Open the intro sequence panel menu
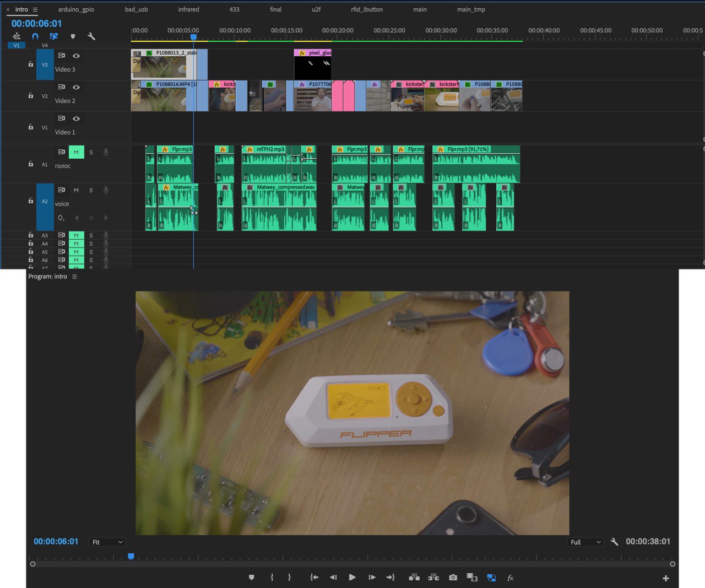Screen dimensions: 705x588 (x=35, y=9)
